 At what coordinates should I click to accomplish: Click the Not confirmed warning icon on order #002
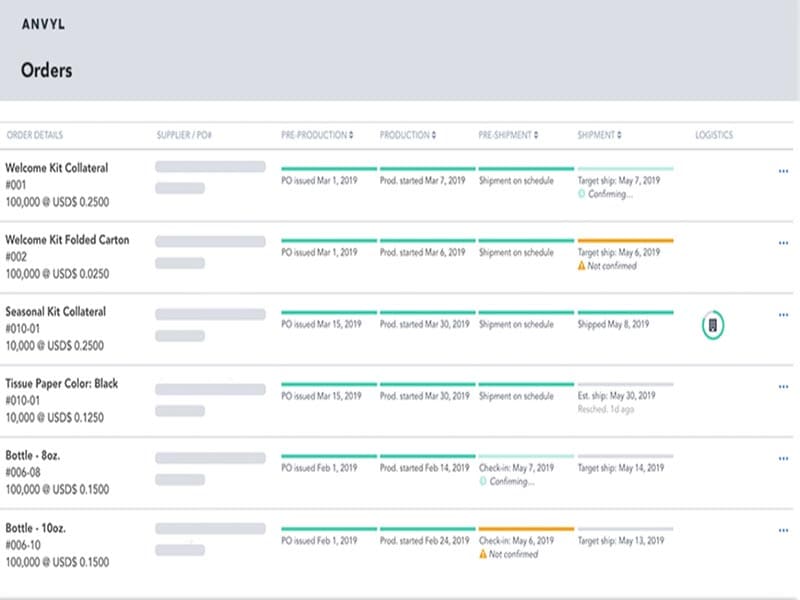tap(583, 267)
